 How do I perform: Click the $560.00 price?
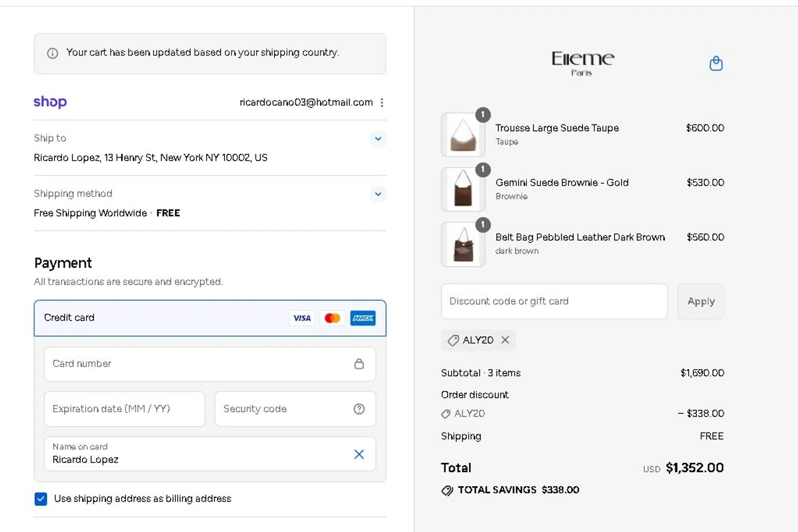(x=705, y=237)
